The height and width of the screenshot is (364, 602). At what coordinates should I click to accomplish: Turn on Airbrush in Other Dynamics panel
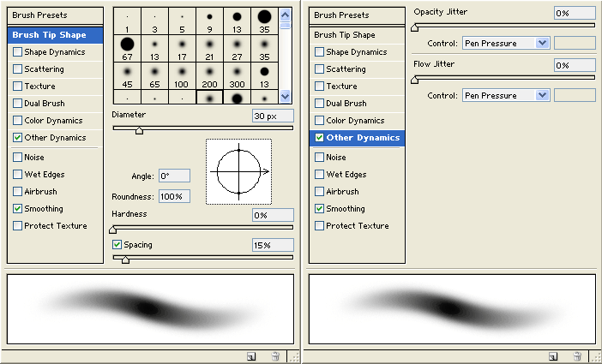click(x=319, y=191)
